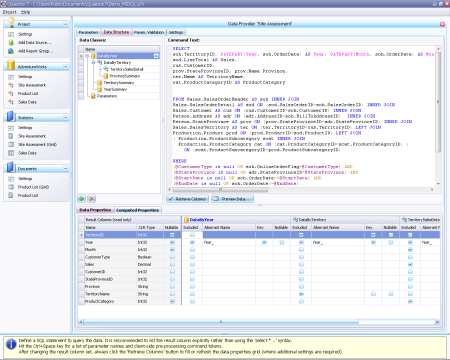Screen dimensions: 450x360
Task: Open Site Assessment without Grid under Statistics
Action: pos(32,136)
